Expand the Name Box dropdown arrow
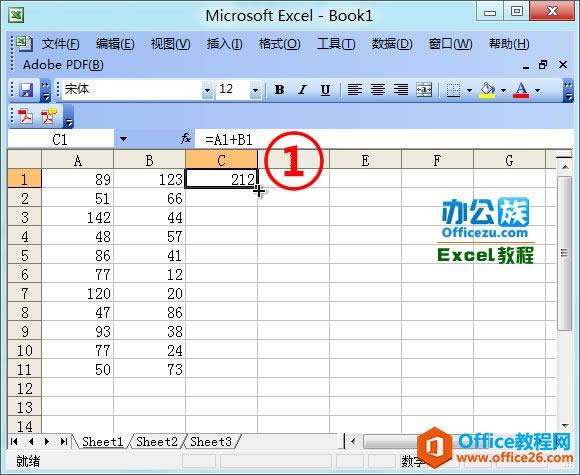The width and height of the screenshot is (580, 475). (x=123, y=139)
